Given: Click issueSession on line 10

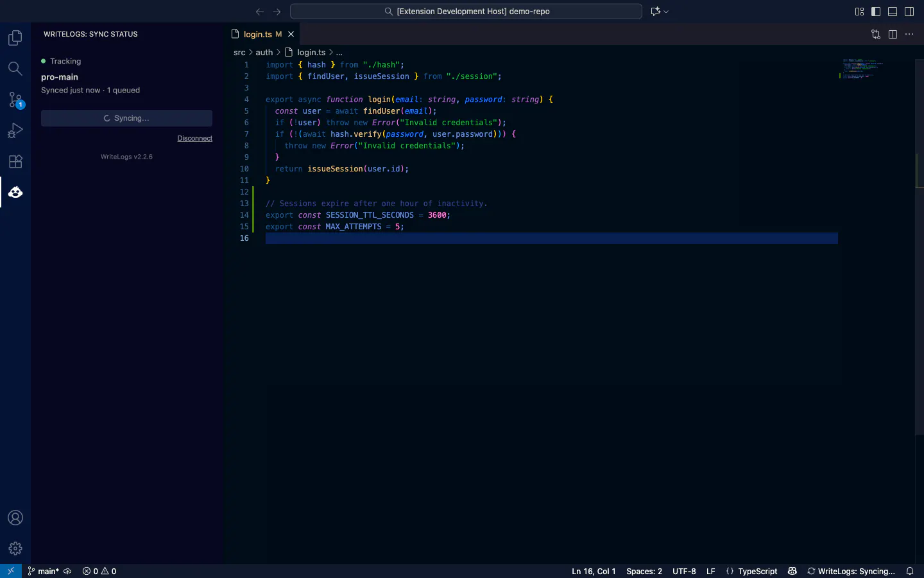Looking at the screenshot, I should coord(335,169).
